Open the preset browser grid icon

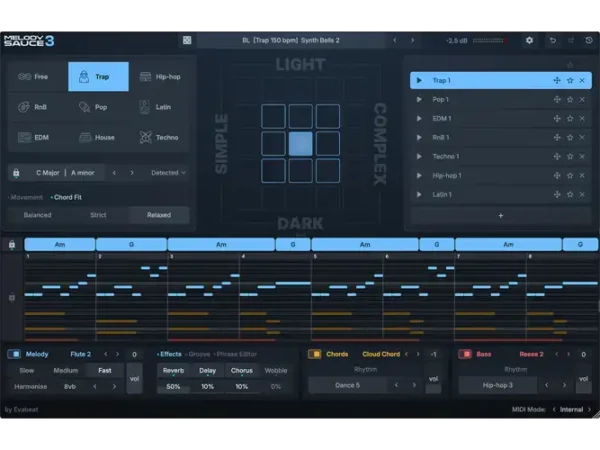[x=187, y=40]
